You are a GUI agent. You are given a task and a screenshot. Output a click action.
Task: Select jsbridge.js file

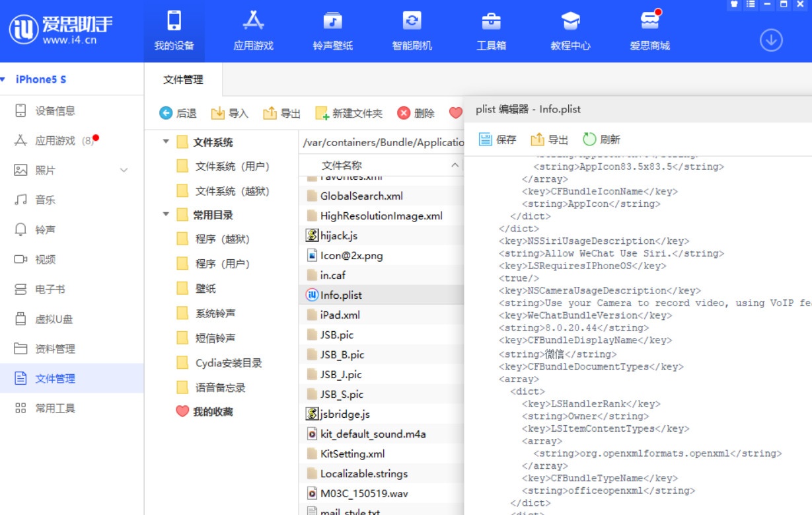click(382, 414)
